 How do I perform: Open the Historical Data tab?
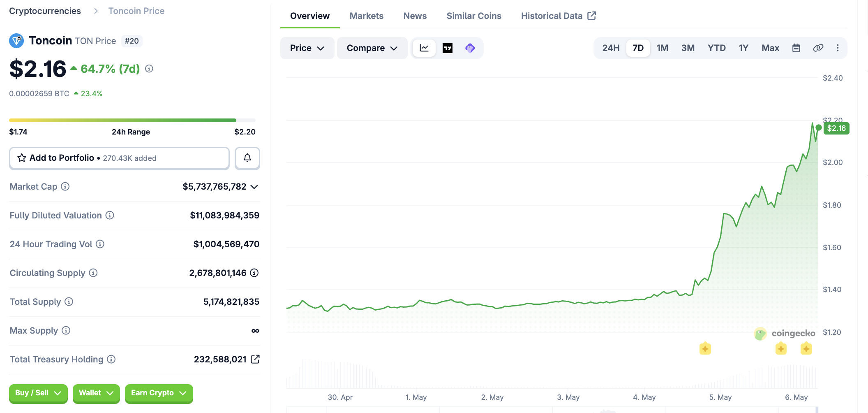559,16
